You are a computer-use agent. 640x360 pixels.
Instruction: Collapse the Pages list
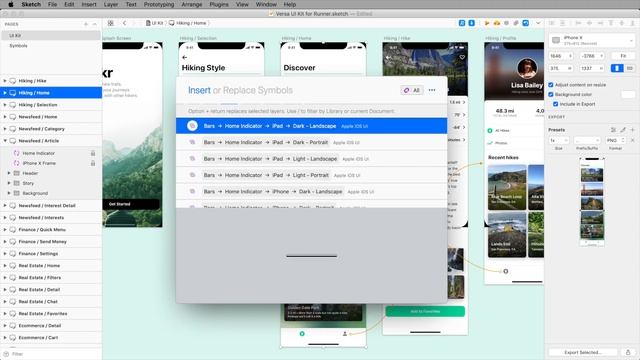pyautogui.click(x=95, y=24)
